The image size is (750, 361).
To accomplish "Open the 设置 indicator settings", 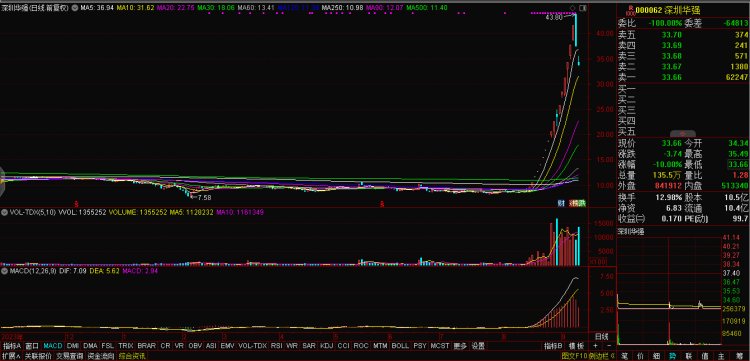I will 478,346.
